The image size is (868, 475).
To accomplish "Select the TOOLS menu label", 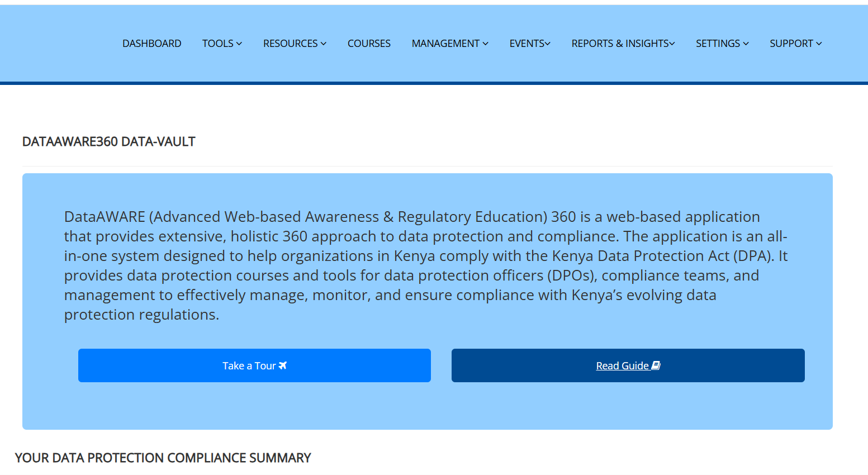I will 217,44.
